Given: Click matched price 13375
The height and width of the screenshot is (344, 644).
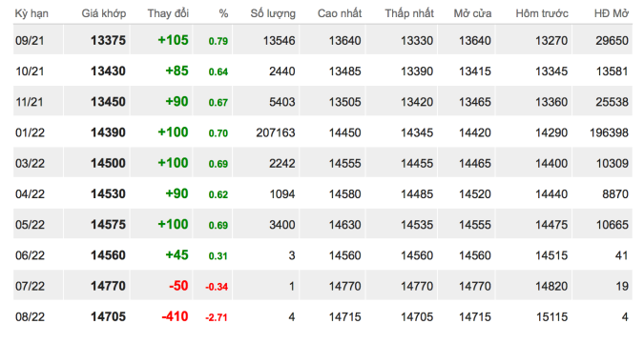Looking at the screenshot, I should (108, 41).
